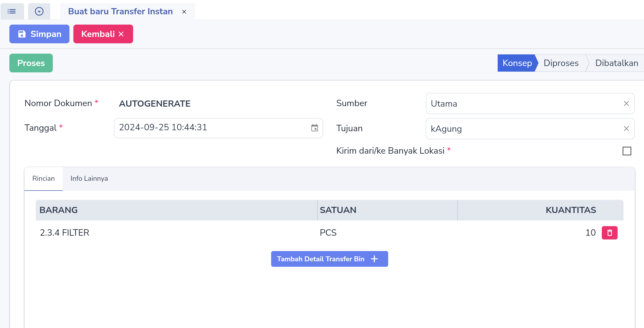This screenshot has width=644, height=328.
Task: Clear the Sumber value Utama
Action: [626, 103]
